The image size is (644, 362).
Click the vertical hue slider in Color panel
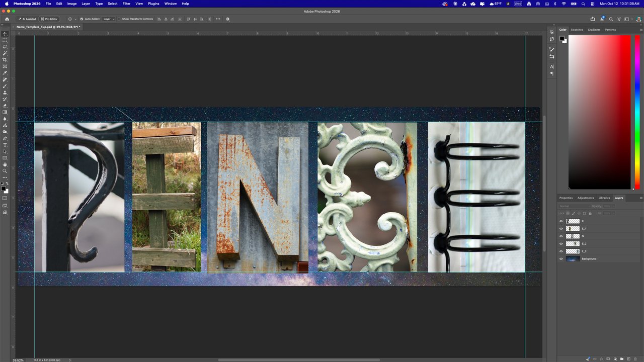(637, 113)
